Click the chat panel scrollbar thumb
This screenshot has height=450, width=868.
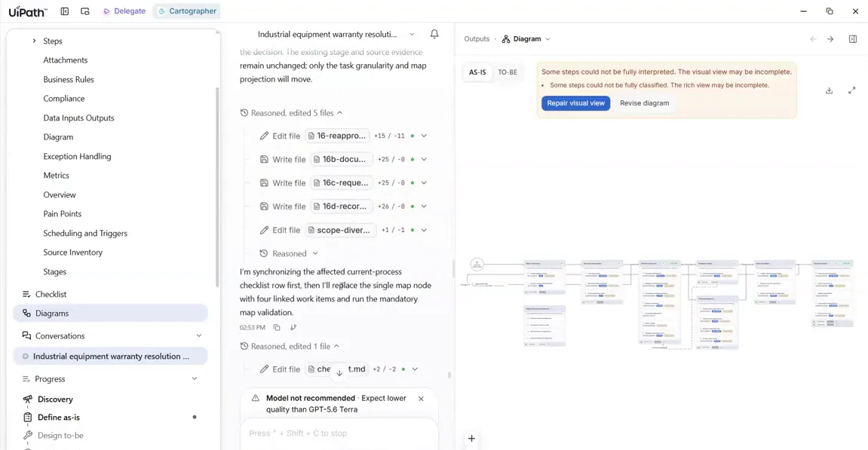pos(449,375)
